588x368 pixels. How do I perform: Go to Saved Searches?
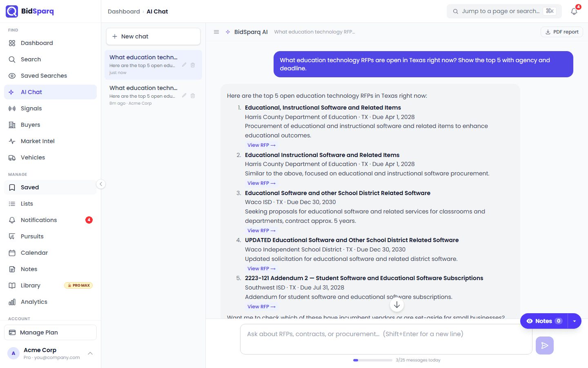click(x=50, y=76)
